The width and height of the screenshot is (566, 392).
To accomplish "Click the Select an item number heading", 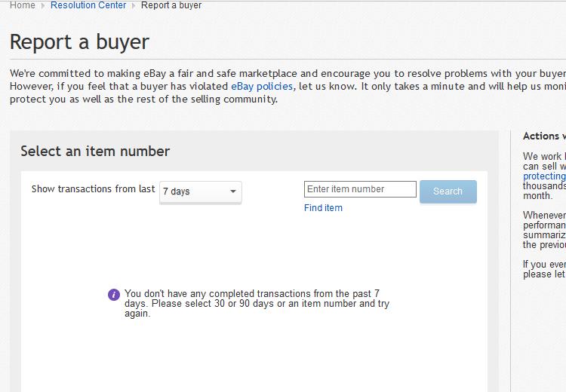I will [95, 151].
